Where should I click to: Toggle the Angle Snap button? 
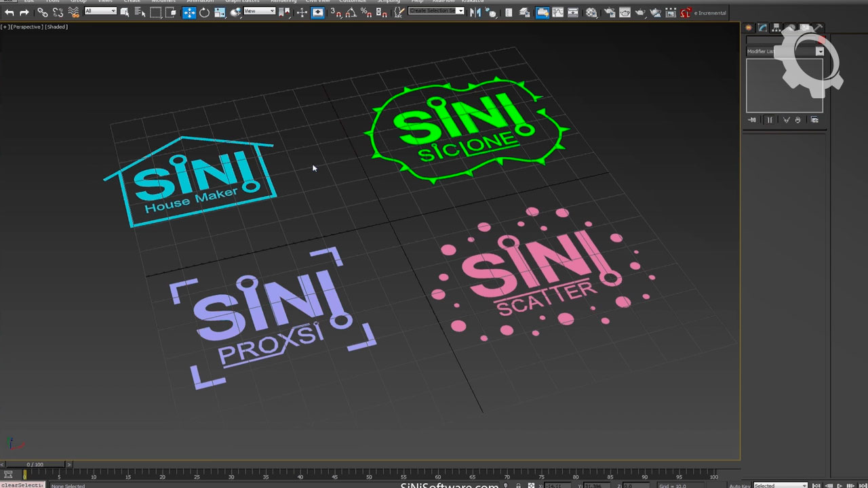tap(351, 13)
